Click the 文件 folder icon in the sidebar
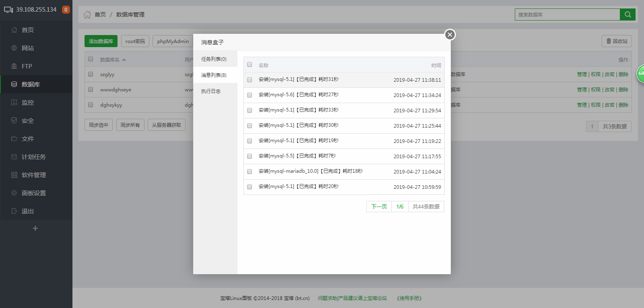644x308 pixels. (x=14, y=138)
